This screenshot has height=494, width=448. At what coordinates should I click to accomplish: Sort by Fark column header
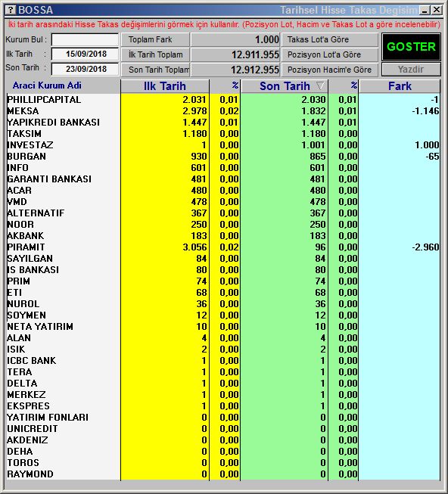coord(400,86)
